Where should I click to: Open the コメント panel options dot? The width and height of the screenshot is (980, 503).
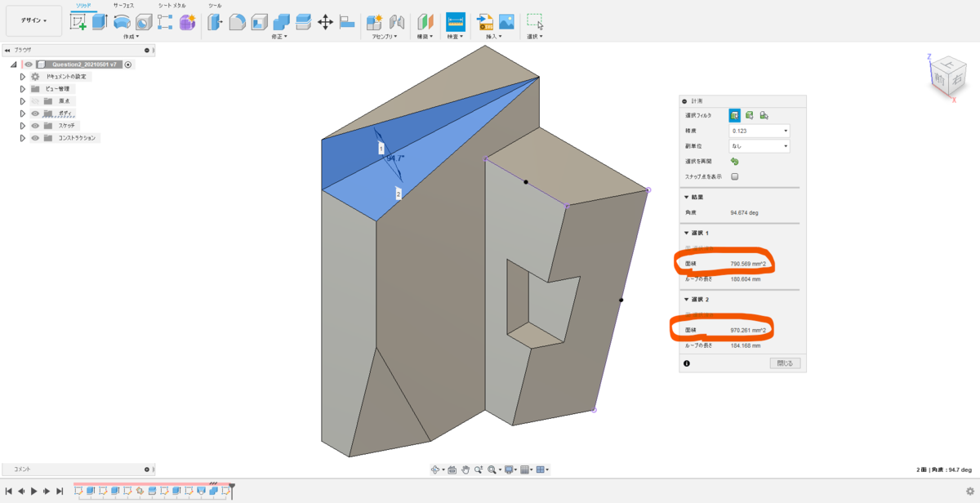point(147,470)
